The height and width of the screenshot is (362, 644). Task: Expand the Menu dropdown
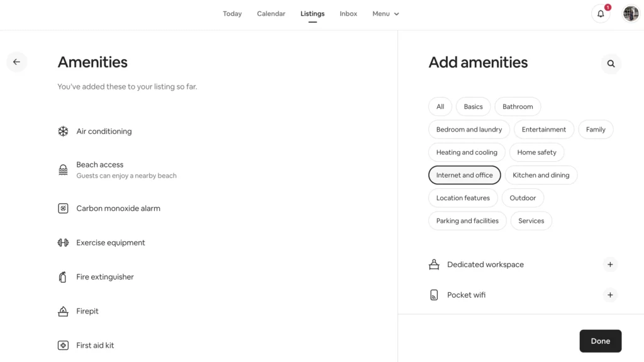(386, 14)
